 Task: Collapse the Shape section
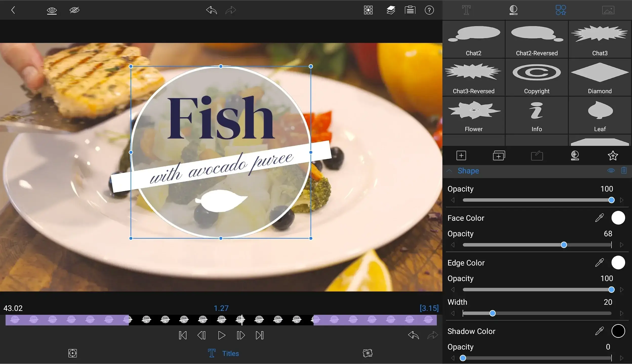point(450,171)
